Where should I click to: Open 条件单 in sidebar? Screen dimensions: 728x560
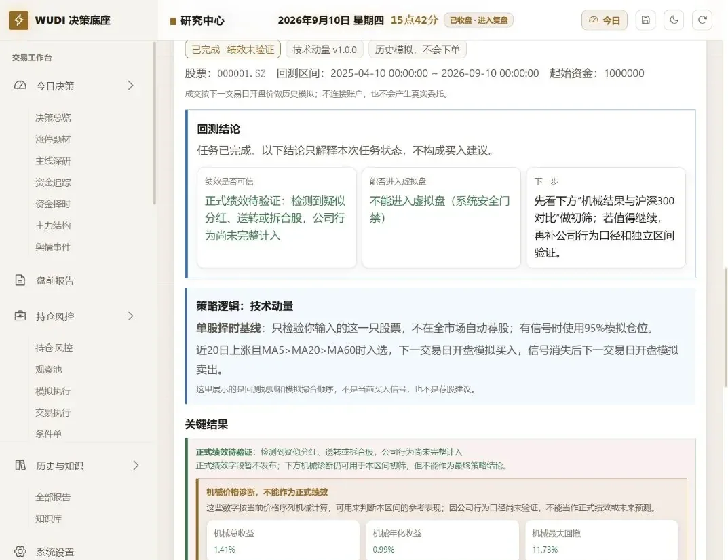click(49, 434)
